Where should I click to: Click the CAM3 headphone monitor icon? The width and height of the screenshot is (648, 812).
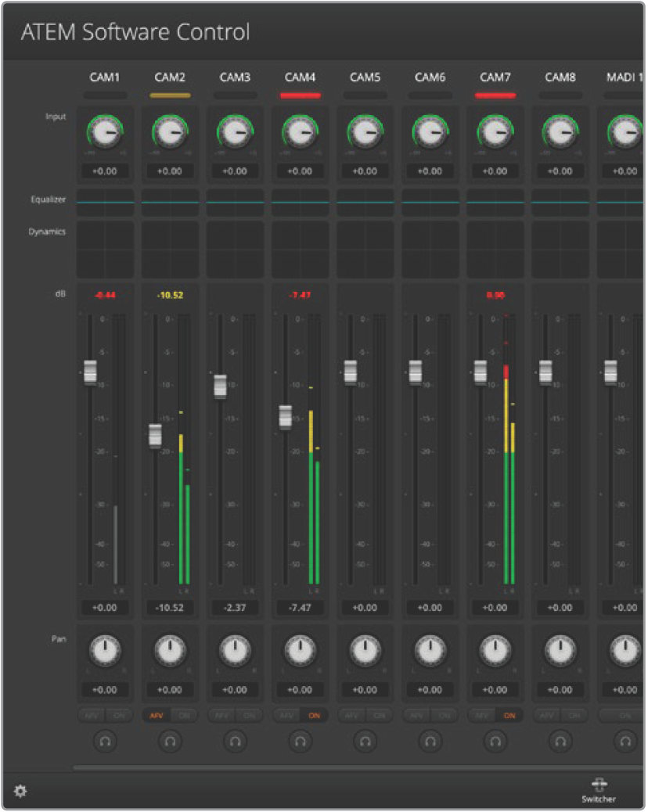click(234, 739)
